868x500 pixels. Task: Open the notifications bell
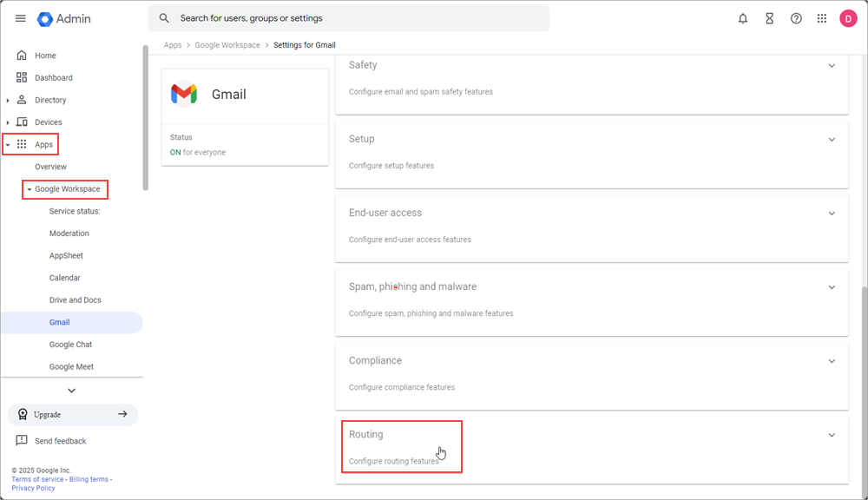coord(743,18)
